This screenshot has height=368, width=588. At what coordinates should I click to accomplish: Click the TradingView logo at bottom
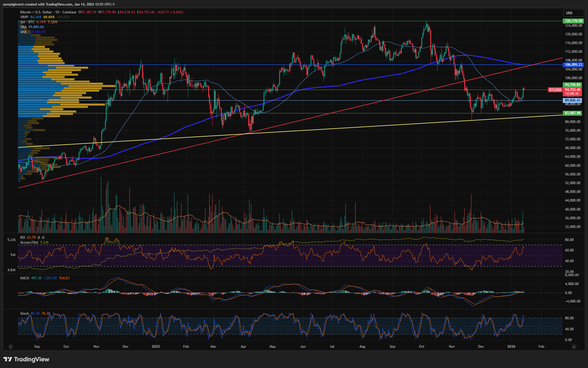tap(26, 359)
